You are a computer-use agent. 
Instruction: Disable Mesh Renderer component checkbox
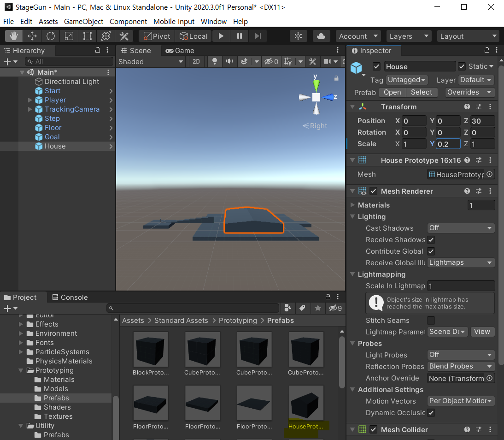[373, 191]
